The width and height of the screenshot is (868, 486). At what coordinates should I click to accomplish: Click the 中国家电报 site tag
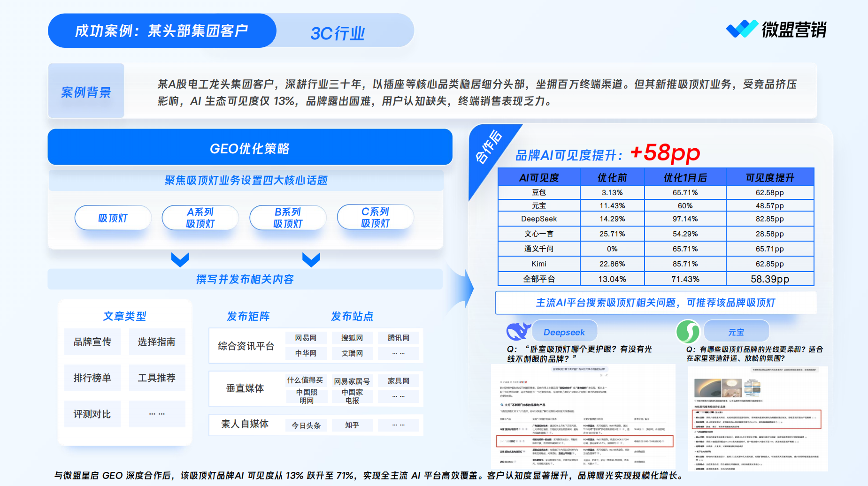click(x=352, y=396)
